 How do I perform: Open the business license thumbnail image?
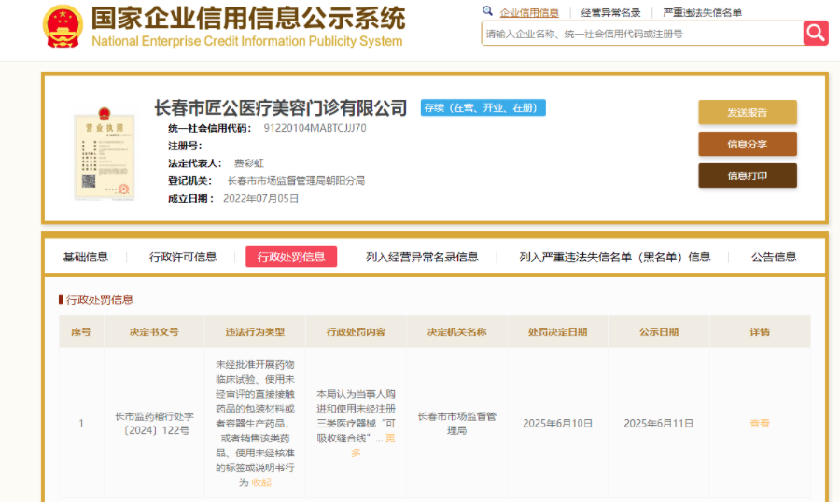click(x=105, y=154)
